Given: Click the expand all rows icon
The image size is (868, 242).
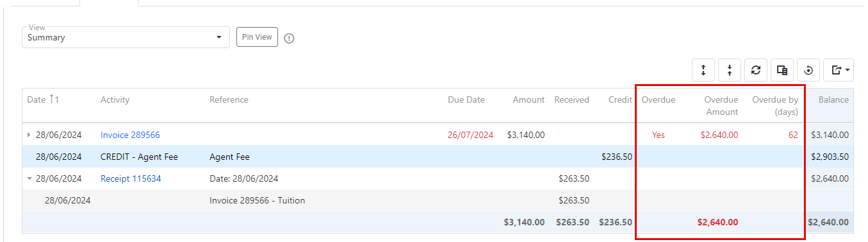Looking at the screenshot, I should pos(703,70).
